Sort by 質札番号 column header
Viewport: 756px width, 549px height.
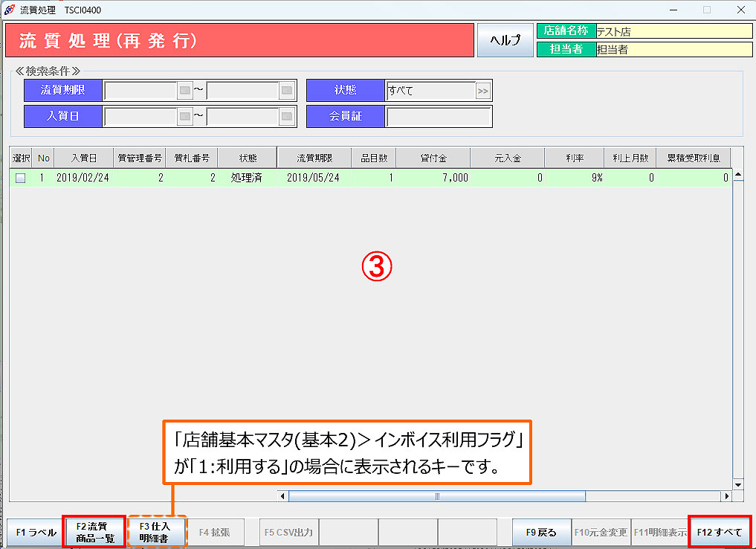(x=192, y=158)
